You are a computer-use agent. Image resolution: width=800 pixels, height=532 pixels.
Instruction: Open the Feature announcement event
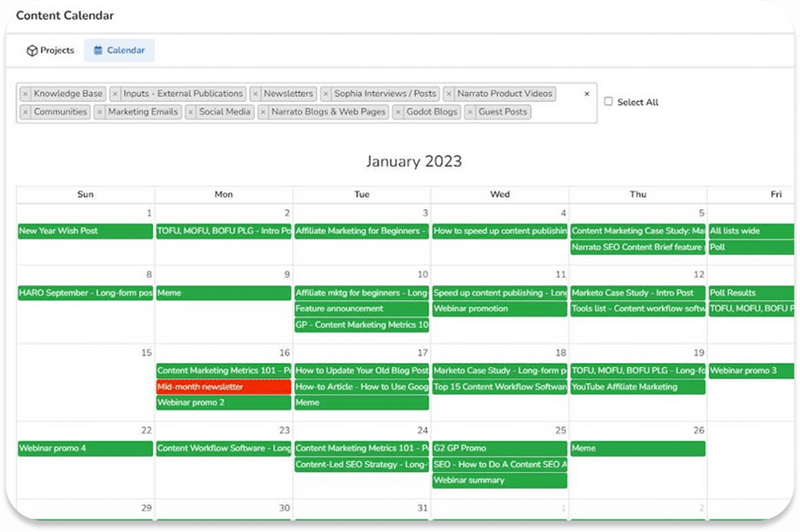(362, 309)
